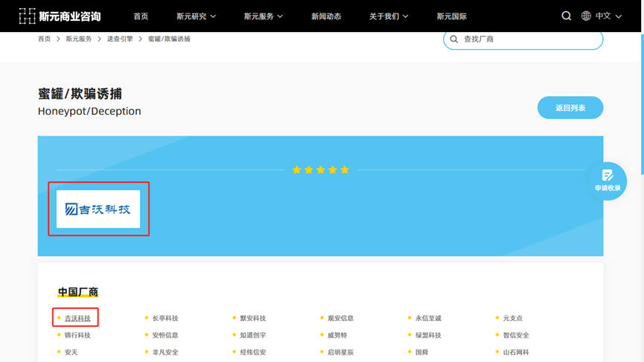Open the search magnifier icon in the header
This screenshot has height=362, width=644.
click(x=567, y=16)
